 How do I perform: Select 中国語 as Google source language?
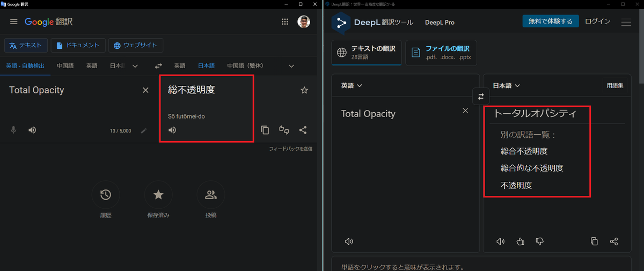tap(65, 66)
